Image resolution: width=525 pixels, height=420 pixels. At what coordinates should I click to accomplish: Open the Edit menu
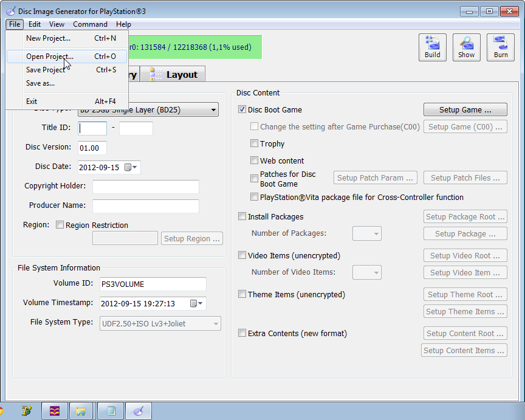point(35,24)
